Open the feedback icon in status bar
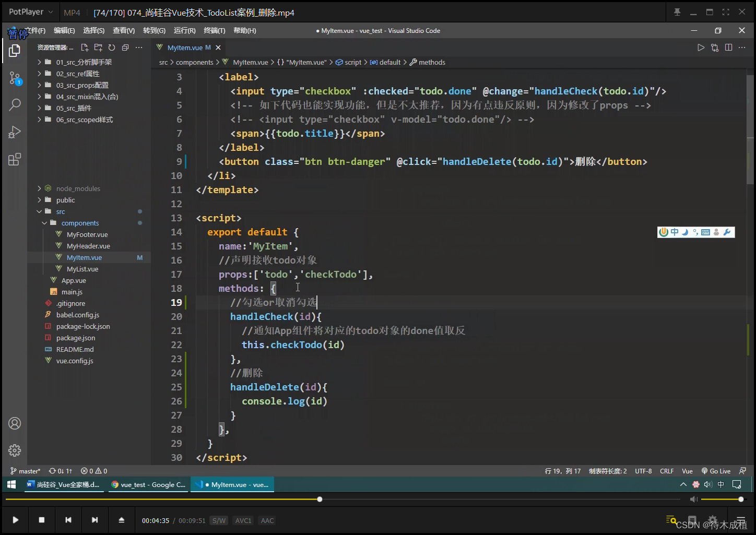756x535 pixels. (743, 471)
